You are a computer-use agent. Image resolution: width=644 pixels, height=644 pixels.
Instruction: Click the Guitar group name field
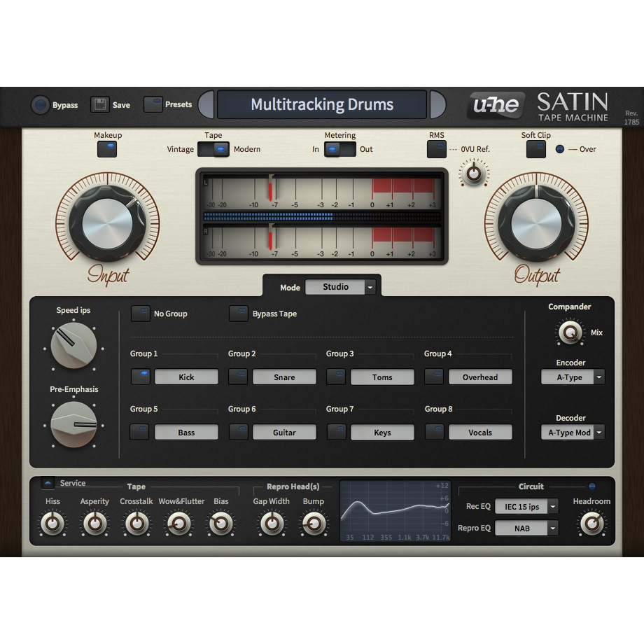click(x=284, y=433)
